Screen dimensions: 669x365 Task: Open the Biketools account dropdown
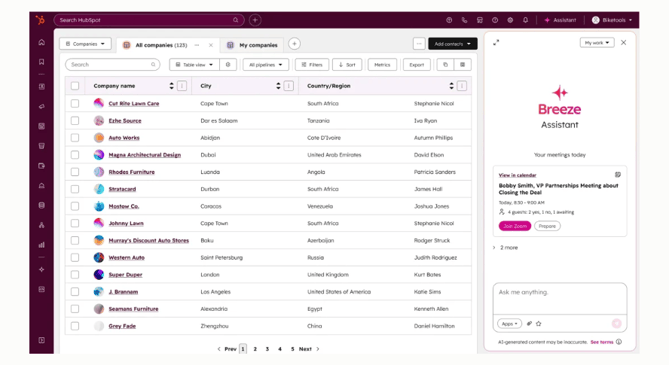(612, 20)
